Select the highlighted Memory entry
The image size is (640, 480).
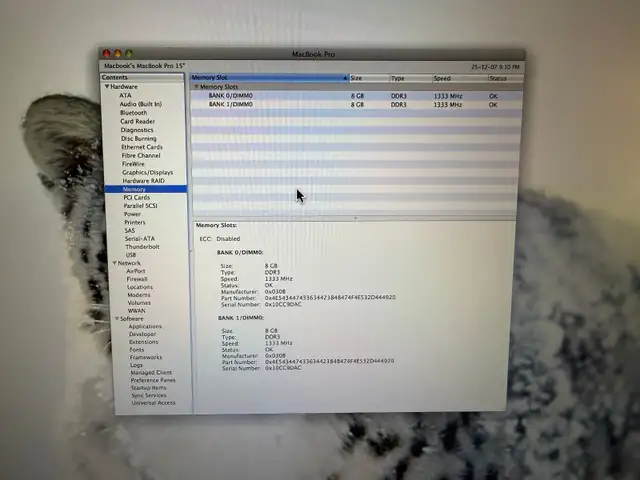[x=146, y=189]
